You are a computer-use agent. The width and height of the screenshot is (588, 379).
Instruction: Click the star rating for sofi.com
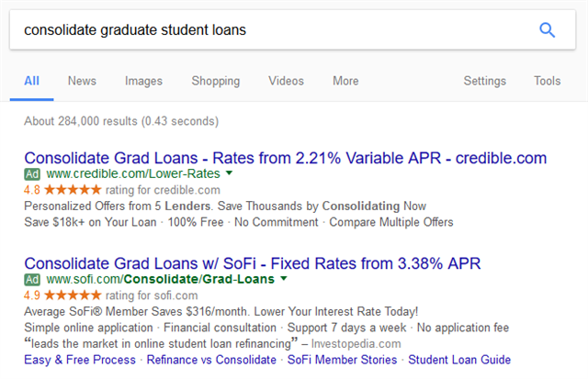73,295
